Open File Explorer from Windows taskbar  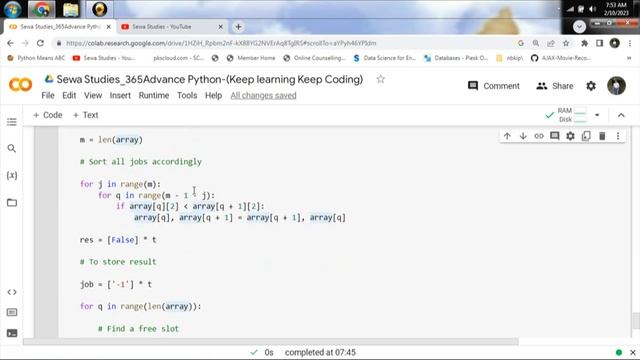pos(70,9)
